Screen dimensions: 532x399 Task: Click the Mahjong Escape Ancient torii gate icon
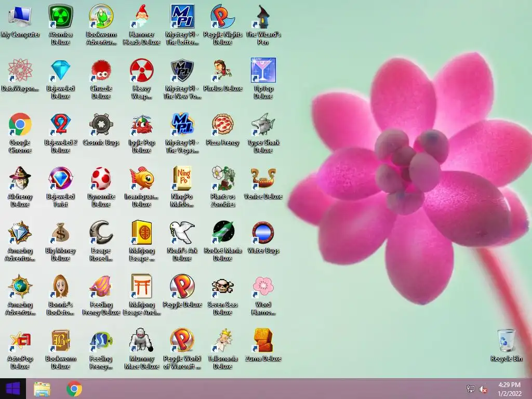coord(141,286)
